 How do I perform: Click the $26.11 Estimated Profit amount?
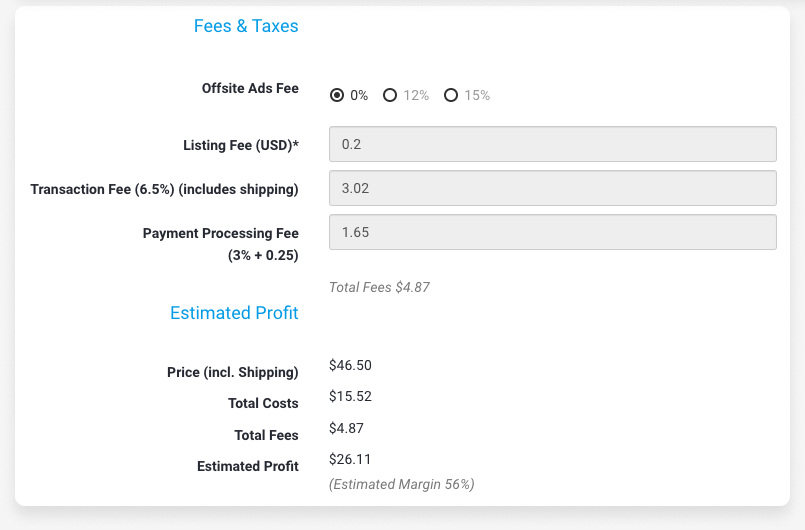(350, 459)
